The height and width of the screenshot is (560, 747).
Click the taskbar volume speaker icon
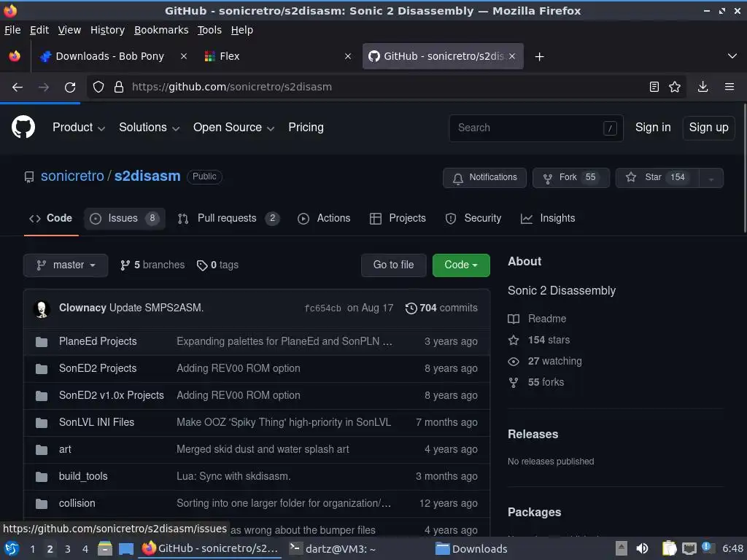[642, 548]
